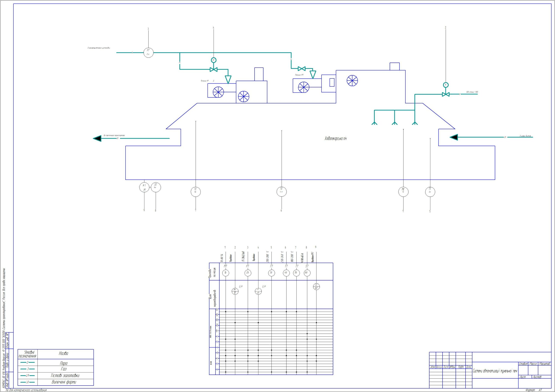The width and height of the screenshot is (555, 392).
Task: Click the SIC 6б controller bubble
Action: (316, 286)
